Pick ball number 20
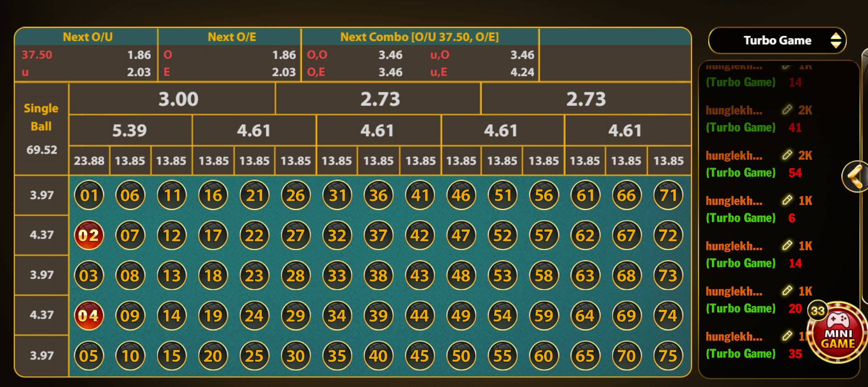The image size is (868, 387). click(213, 356)
